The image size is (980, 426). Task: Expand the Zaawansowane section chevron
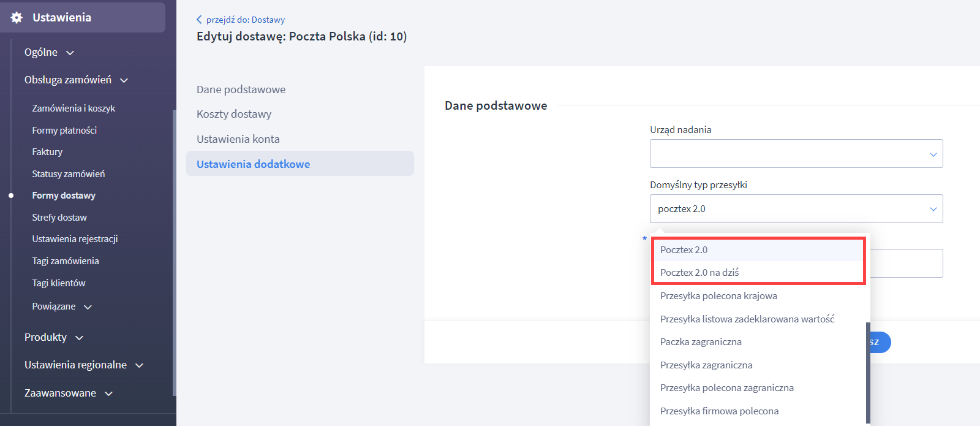tap(108, 394)
